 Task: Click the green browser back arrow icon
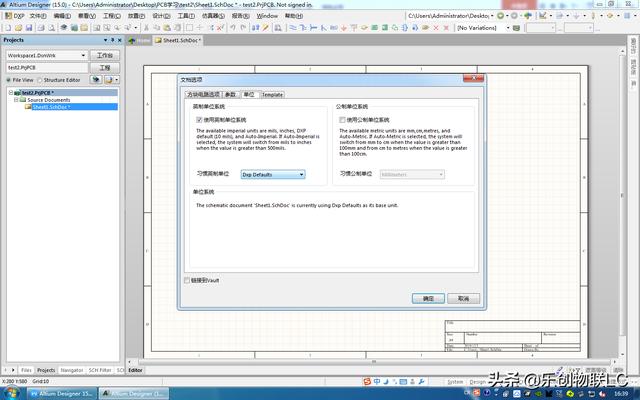coord(501,16)
